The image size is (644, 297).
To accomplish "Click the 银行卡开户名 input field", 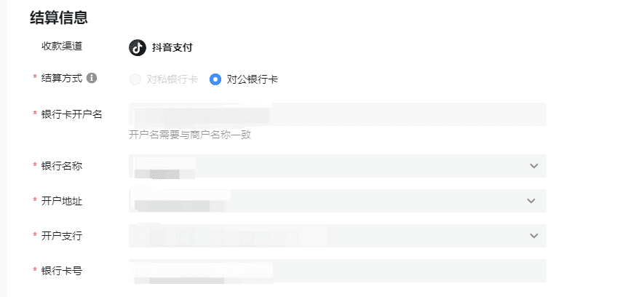I will 337,114.
